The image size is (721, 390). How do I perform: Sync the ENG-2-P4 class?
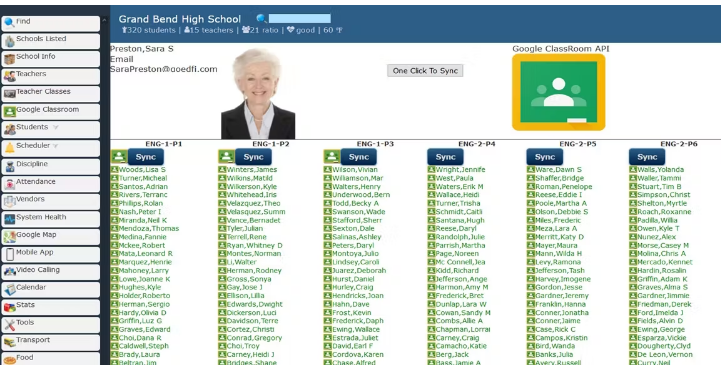(445, 157)
